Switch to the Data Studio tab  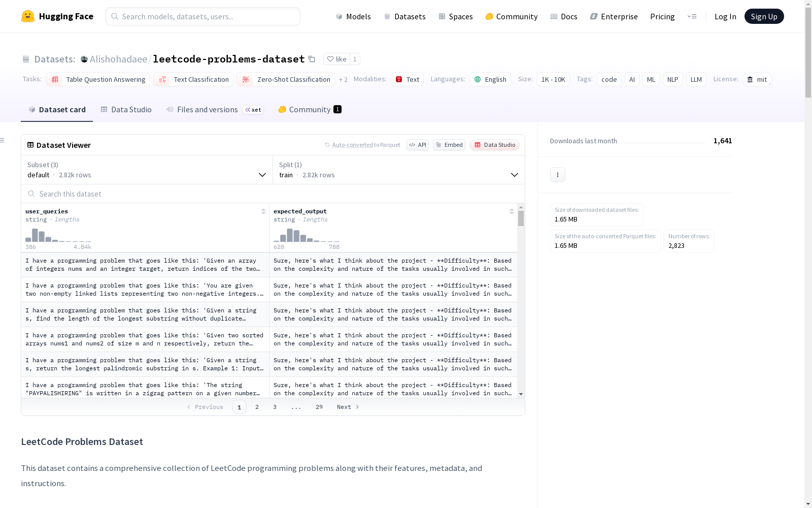point(126,110)
